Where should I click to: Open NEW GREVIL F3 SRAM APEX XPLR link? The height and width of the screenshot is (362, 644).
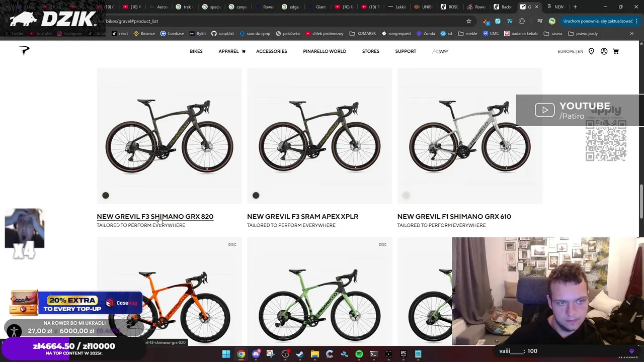302,217
